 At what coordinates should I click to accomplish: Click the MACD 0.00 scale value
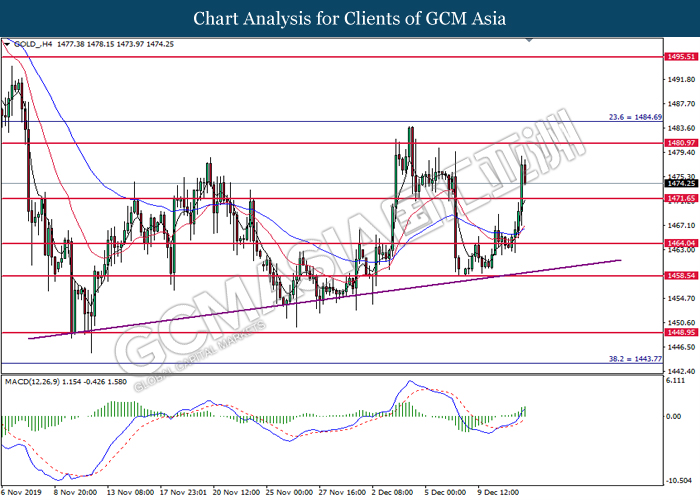676,416
